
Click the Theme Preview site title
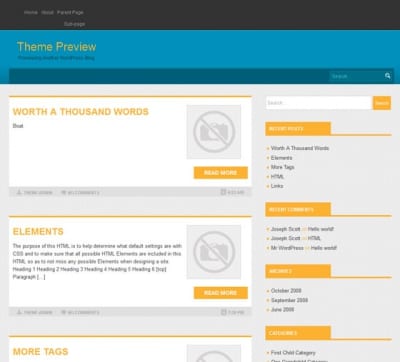tap(57, 47)
